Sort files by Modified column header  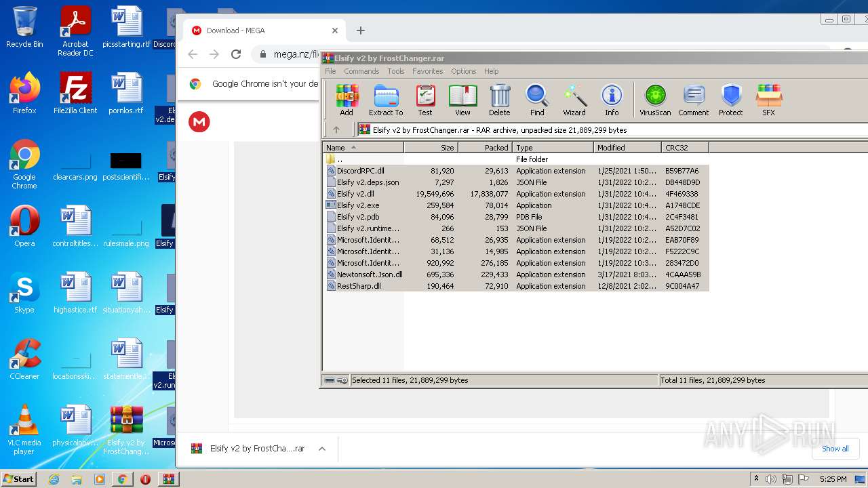(x=628, y=147)
